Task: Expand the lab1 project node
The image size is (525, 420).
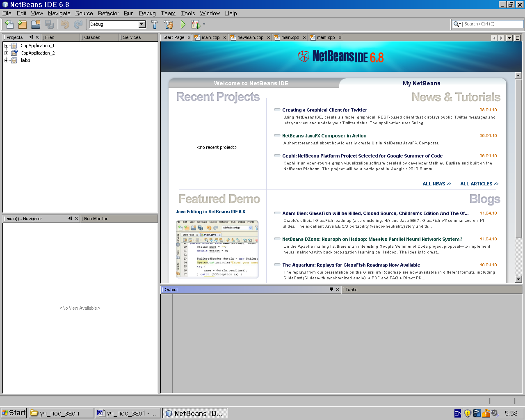Action: 6,61
